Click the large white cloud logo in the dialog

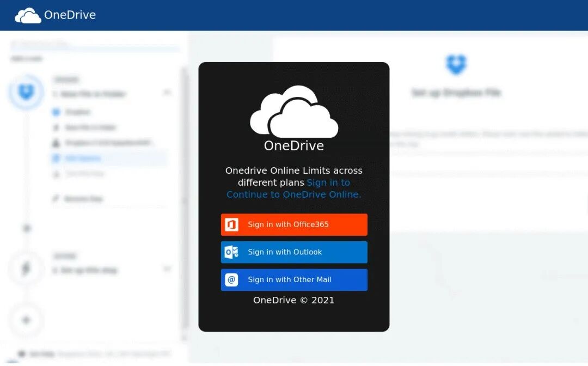294,111
